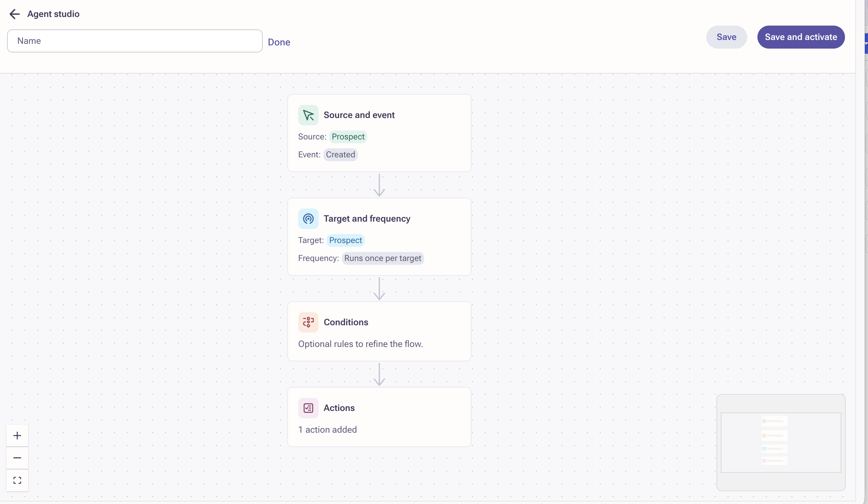Open the Conditions step card title
The width and height of the screenshot is (868, 504).
coord(345,322)
